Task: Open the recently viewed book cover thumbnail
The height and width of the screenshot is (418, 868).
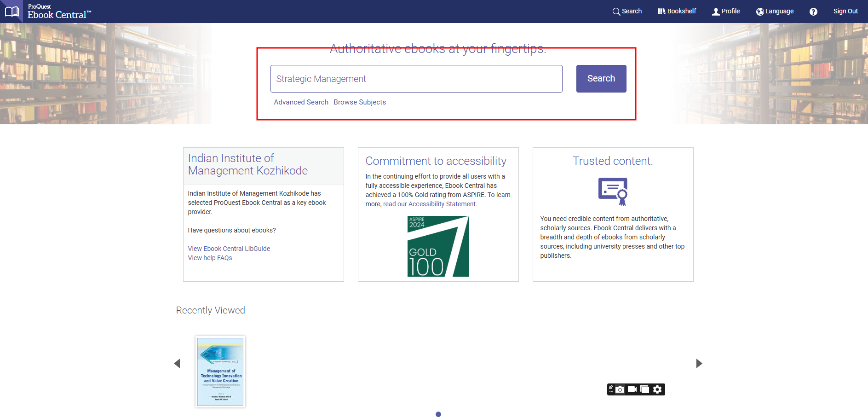Action: 220,372
